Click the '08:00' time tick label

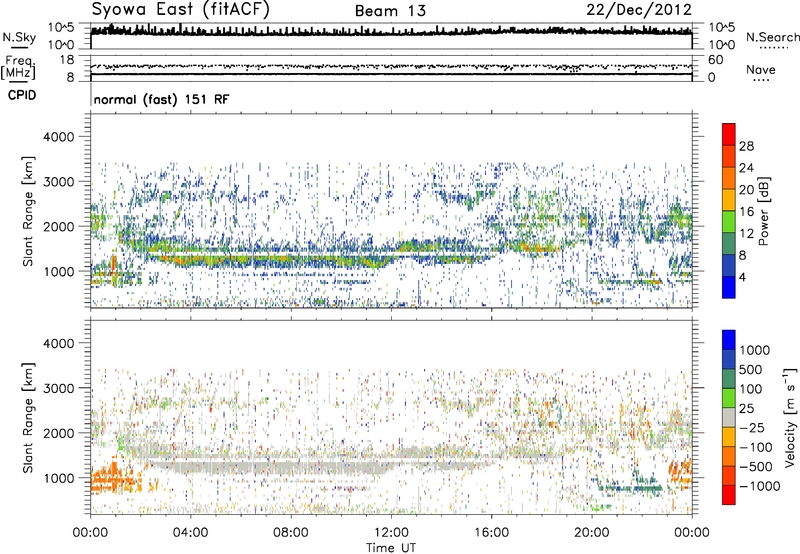(x=291, y=533)
